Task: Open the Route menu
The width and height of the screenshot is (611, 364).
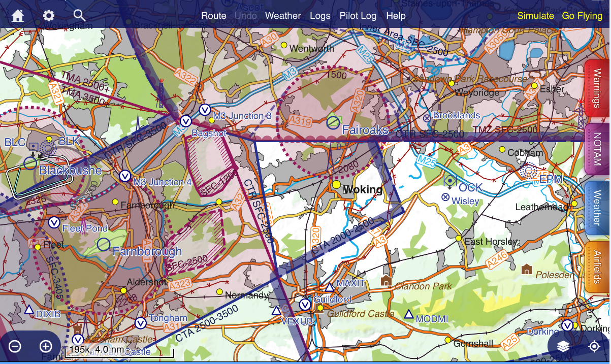Action: [214, 16]
